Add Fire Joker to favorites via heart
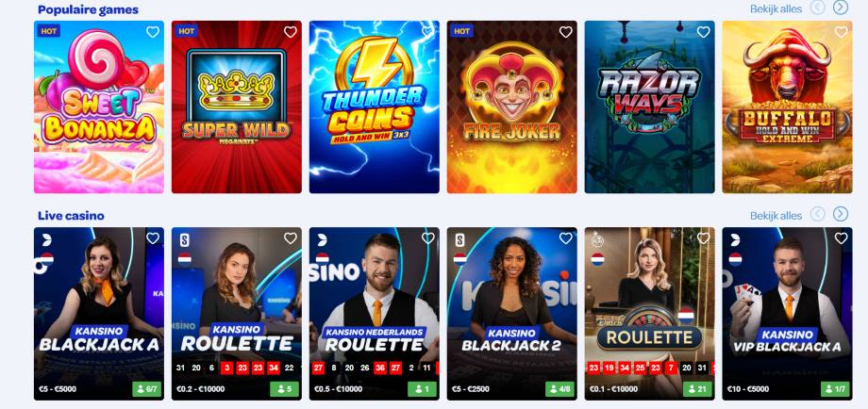Screen dimensions: 868x409 [x=566, y=32]
